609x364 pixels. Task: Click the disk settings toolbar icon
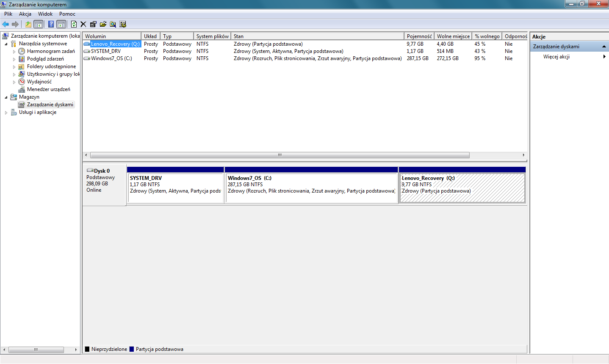point(123,24)
